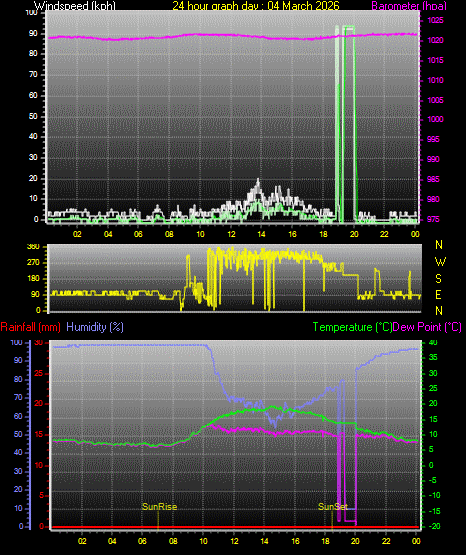
Task: Click the '20' hour tick under windspeed graph
Action: point(354,234)
